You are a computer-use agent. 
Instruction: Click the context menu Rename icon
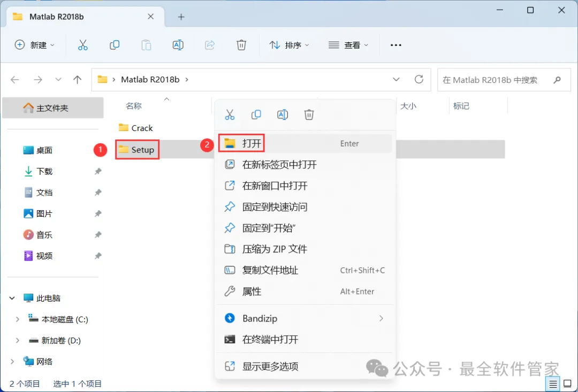click(x=283, y=114)
